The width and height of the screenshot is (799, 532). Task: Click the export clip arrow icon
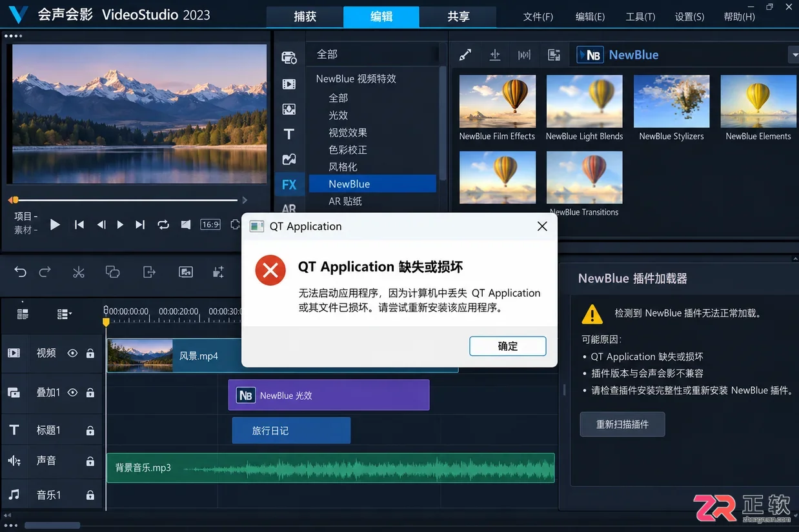(149, 272)
